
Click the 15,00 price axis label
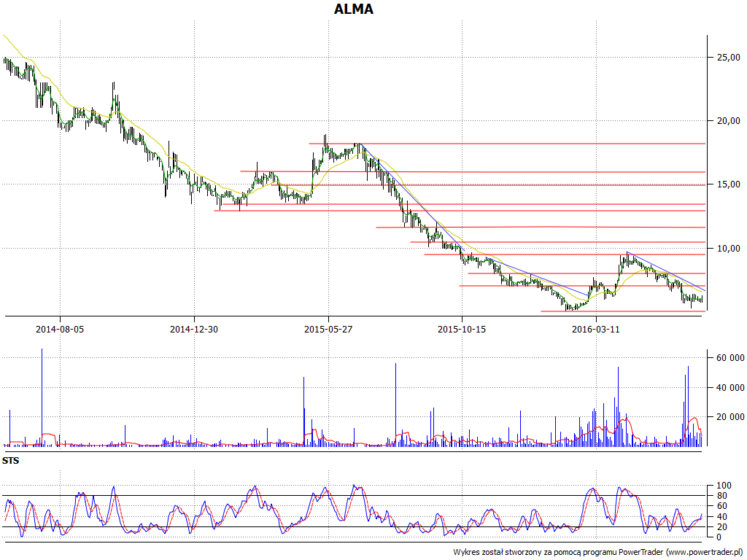click(729, 184)
